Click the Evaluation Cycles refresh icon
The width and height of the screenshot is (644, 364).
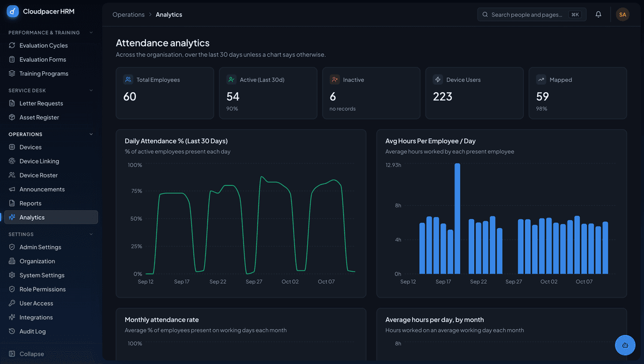coord(12,46)
